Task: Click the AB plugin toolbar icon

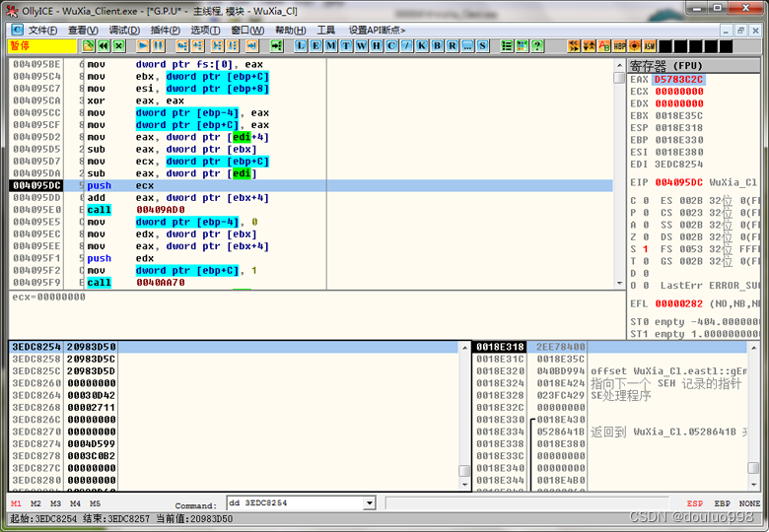Action: point(604,46)
